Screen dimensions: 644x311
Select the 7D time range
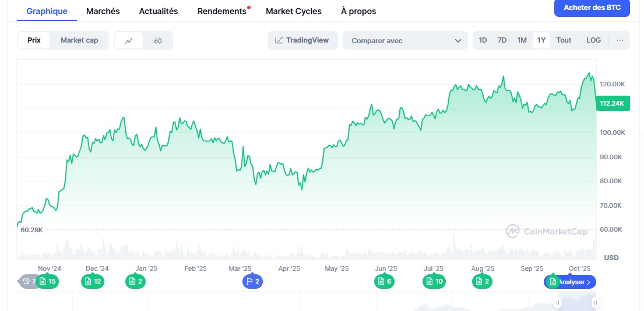502,40
